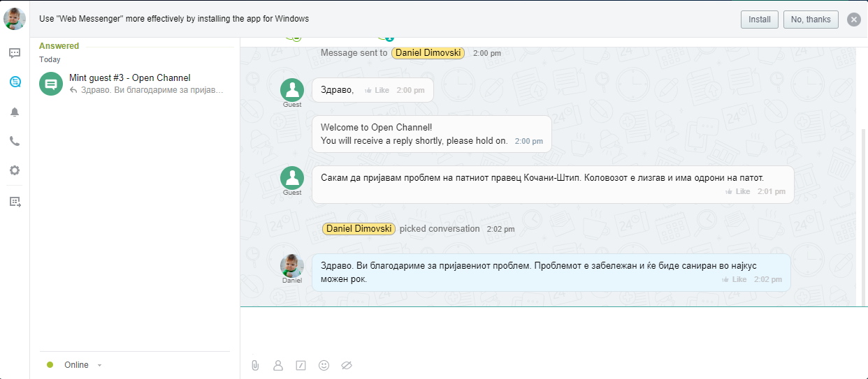Dismiss the install app banner with X
Image resolution: width=868 pixels, height=379 pixels.
[x=853, y=20]
